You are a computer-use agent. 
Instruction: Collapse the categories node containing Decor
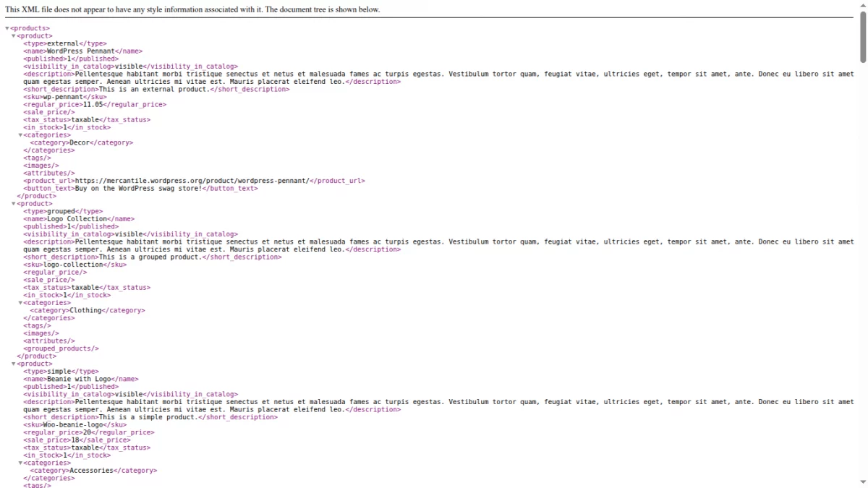coord(20,135)
